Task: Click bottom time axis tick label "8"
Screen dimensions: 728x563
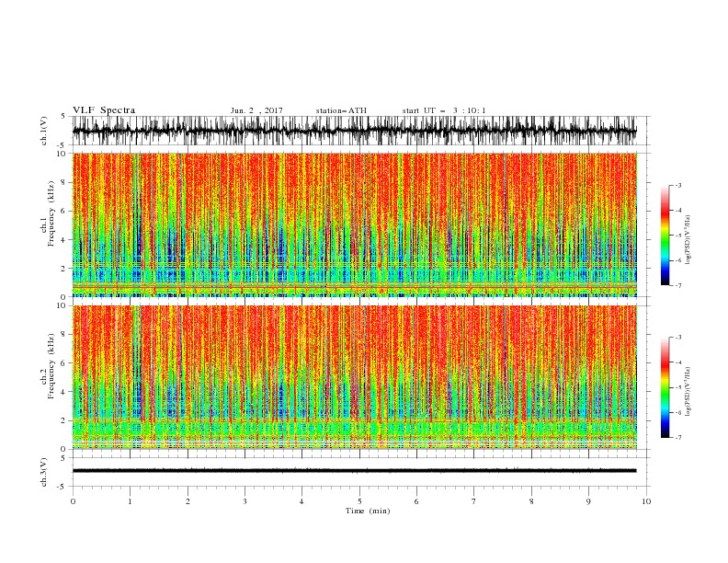Action: point(531,501)
